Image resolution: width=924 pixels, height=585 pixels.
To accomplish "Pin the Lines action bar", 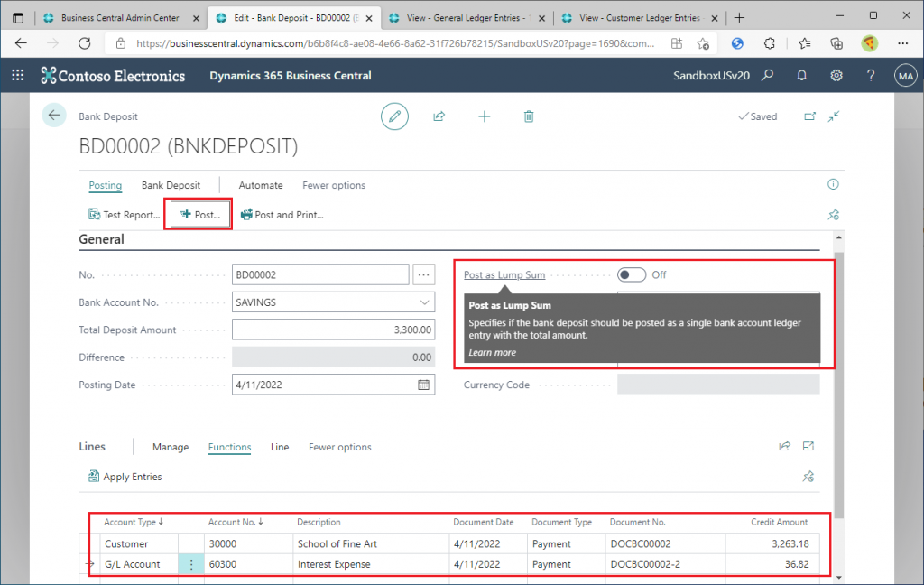I will pyautogui.click(x=808, y=477).
